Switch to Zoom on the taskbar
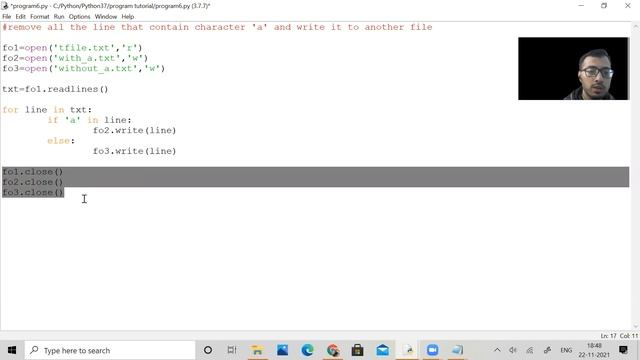The image size is (640, 360). (x=433, y=350)
